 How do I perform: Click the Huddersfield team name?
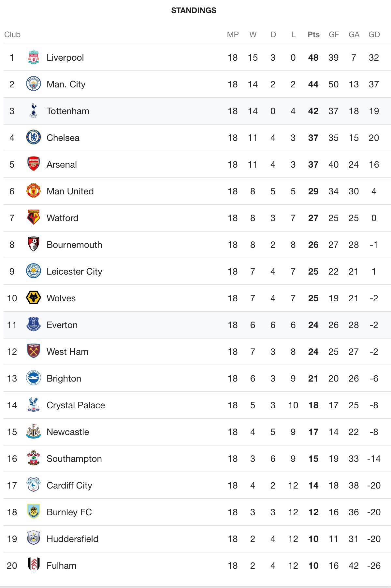[72, 539]
